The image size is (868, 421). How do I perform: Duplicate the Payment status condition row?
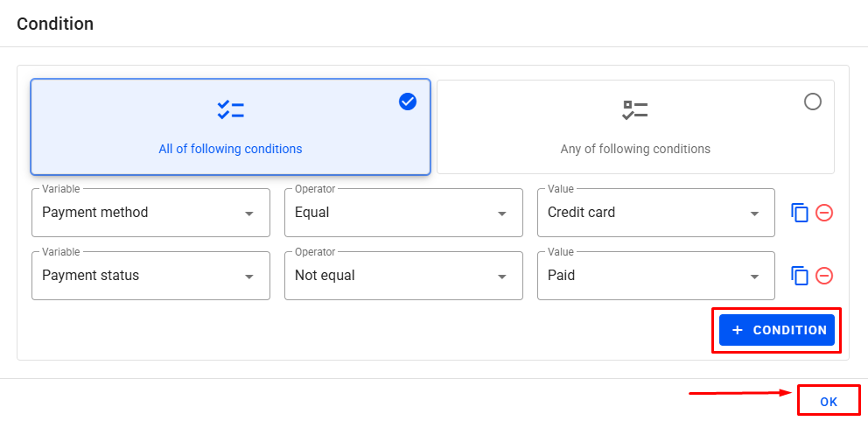click(x=799, y=276)
